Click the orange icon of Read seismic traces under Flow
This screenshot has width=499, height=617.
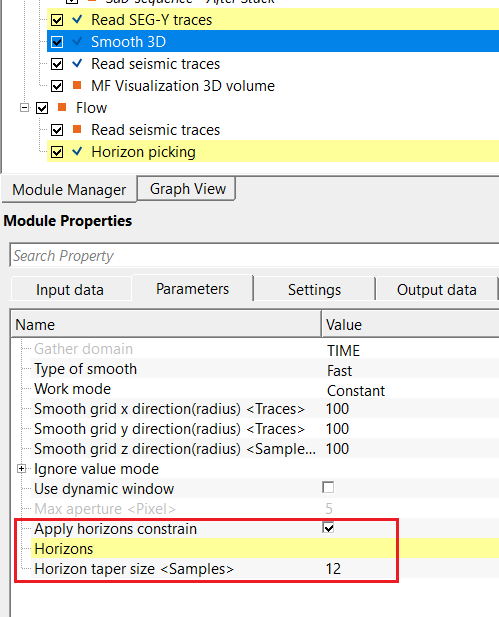(77, 129)
